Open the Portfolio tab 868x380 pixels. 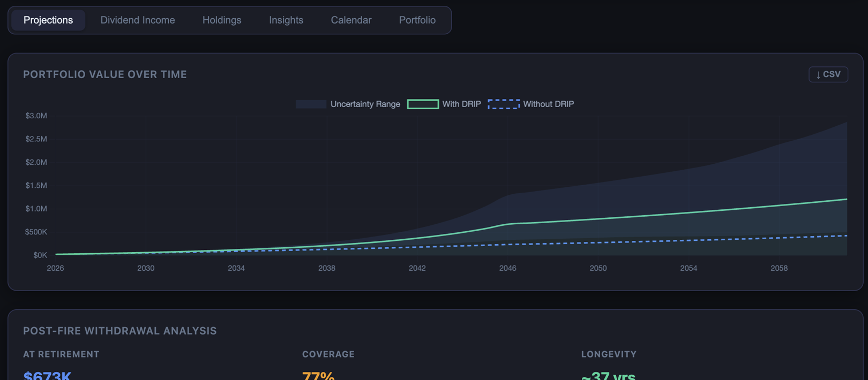[417, 20]
